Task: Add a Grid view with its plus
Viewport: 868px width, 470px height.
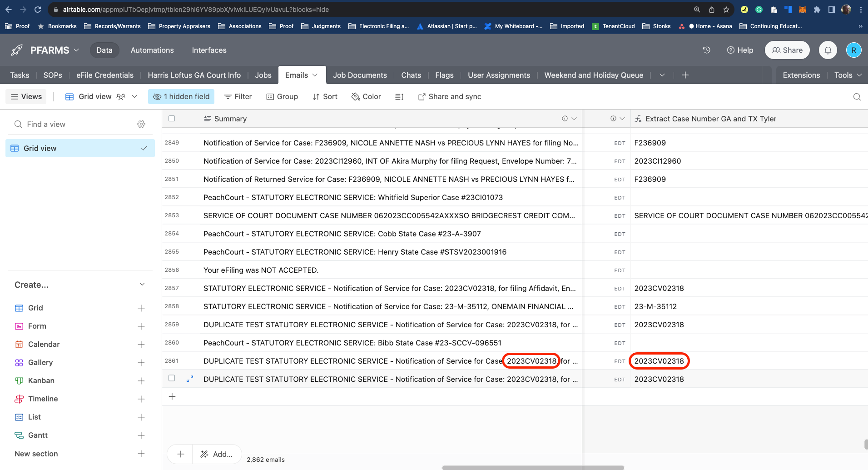Action: pos(141,308)
